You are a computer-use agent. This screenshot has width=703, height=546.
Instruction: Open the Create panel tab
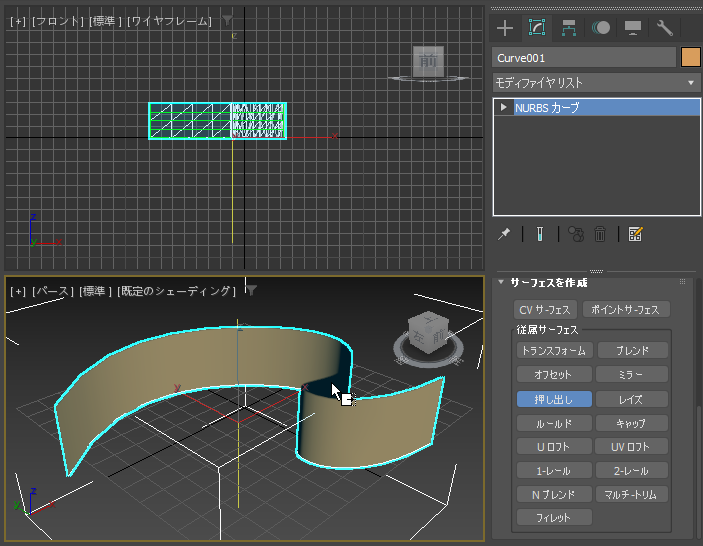(x=505, y=28)
